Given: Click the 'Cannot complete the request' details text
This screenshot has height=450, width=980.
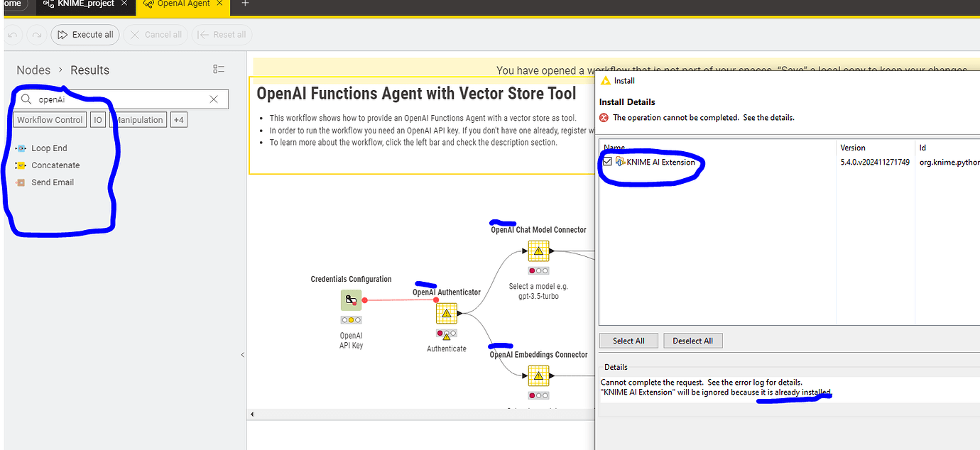Looking at the screenshot, I should (702, 382).
